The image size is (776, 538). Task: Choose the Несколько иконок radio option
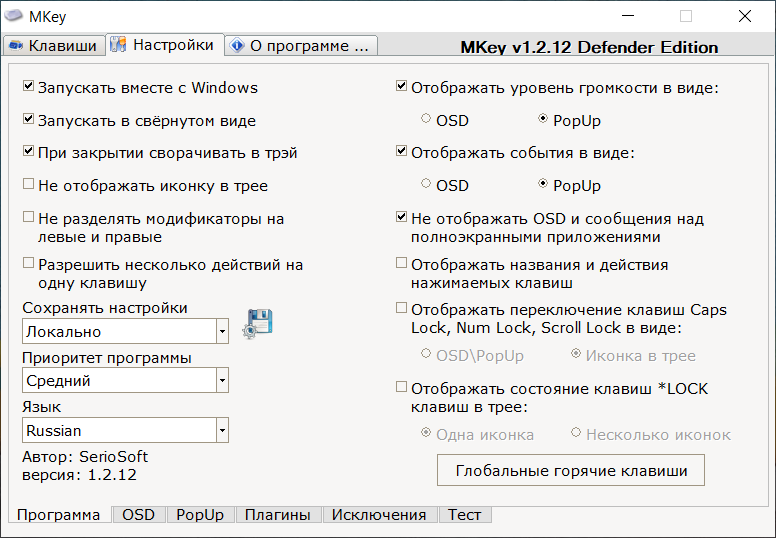point(576,433)
